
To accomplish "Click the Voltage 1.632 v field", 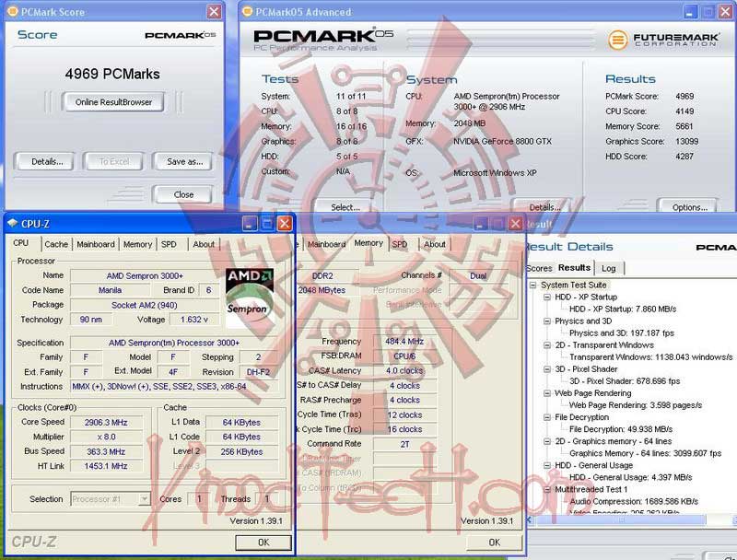I will [194, 320].
